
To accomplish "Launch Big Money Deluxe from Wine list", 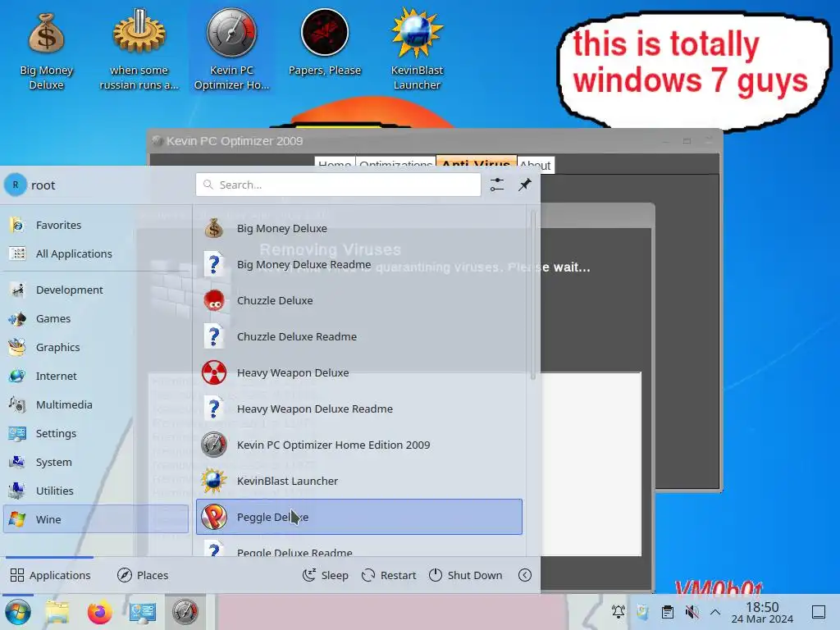I will click(x=359, y=228).
